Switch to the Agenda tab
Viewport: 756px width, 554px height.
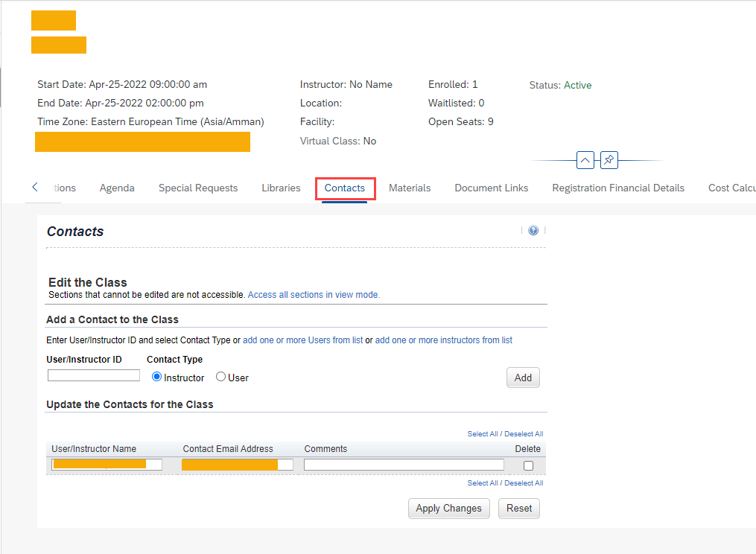117,188
